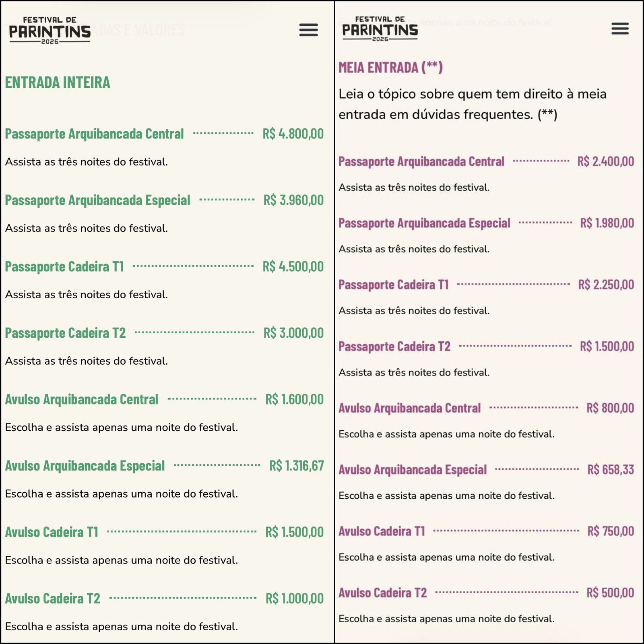Click green Avulso Cadeira T1 ticket
This screenshot has width=644, height=644.
click(x=52, y=532)
